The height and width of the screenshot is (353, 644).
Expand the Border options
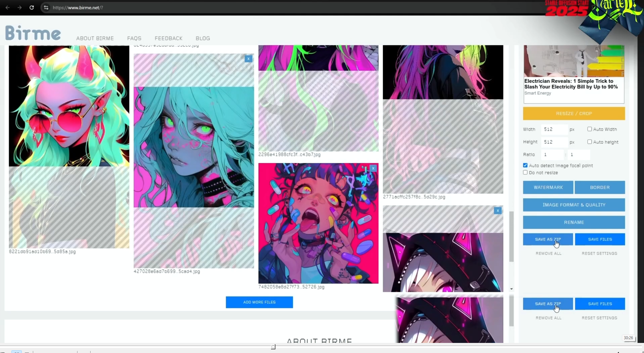coord(600,187)
